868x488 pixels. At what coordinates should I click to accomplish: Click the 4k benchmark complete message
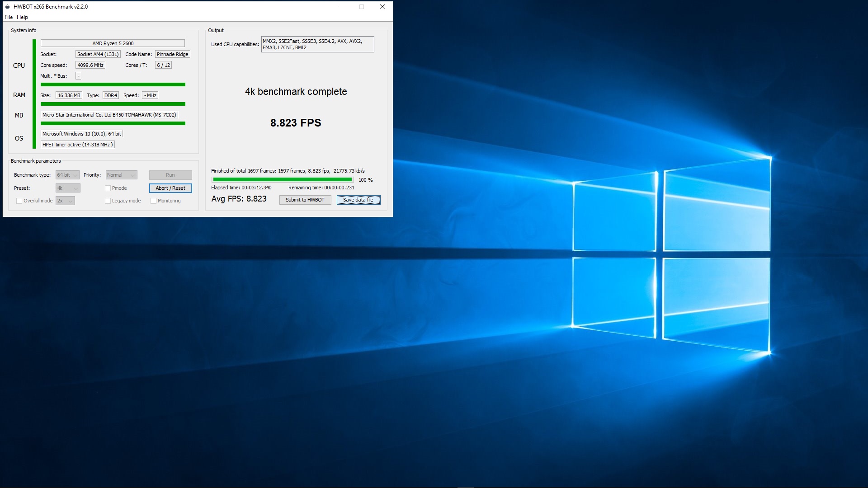296,92
